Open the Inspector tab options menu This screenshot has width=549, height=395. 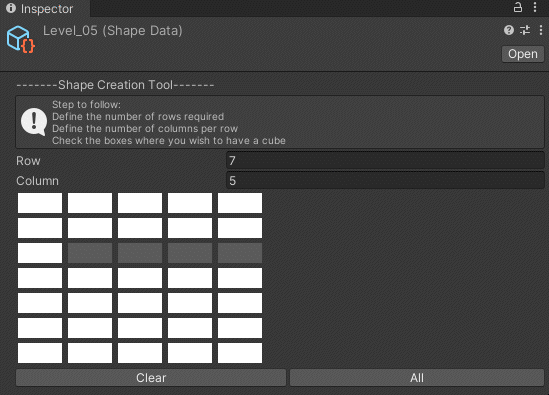pos(535,7)
